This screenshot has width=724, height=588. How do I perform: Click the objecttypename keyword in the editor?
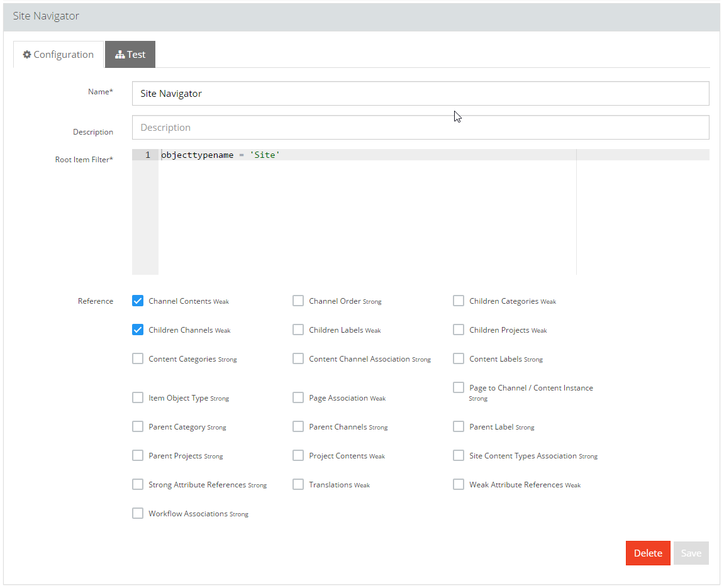point(197,155)
